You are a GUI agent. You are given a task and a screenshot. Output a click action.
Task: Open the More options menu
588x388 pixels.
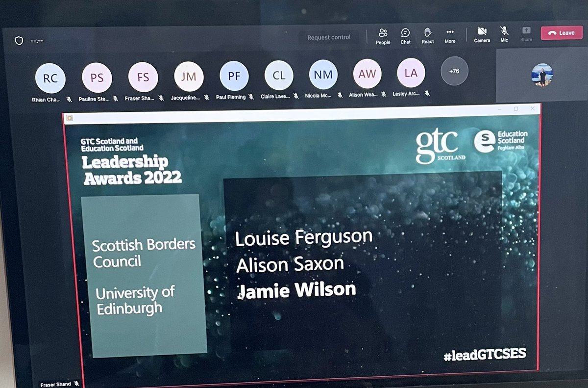(x=450, y=36)
